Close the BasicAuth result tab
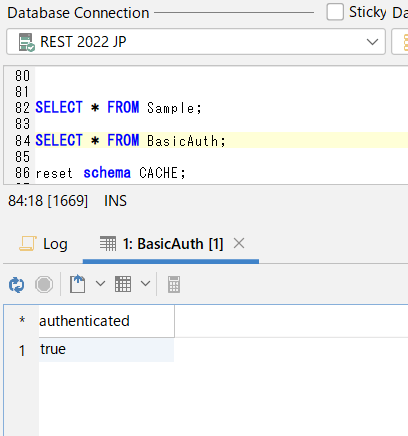 239,243
